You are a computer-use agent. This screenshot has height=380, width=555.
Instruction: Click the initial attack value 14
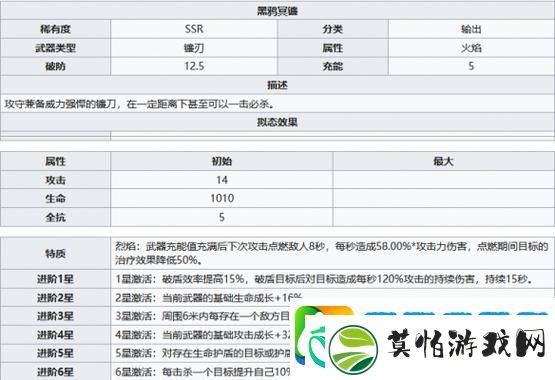point(222,180)
